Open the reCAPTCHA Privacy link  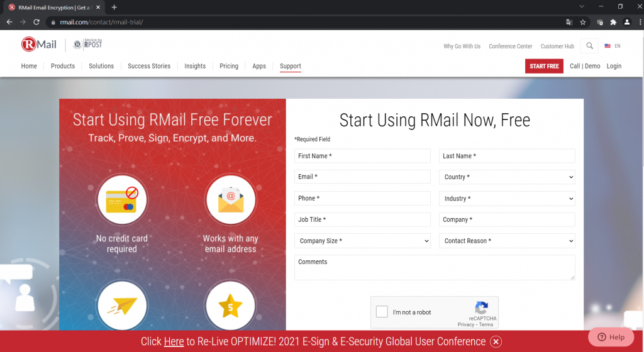point(466,324)
